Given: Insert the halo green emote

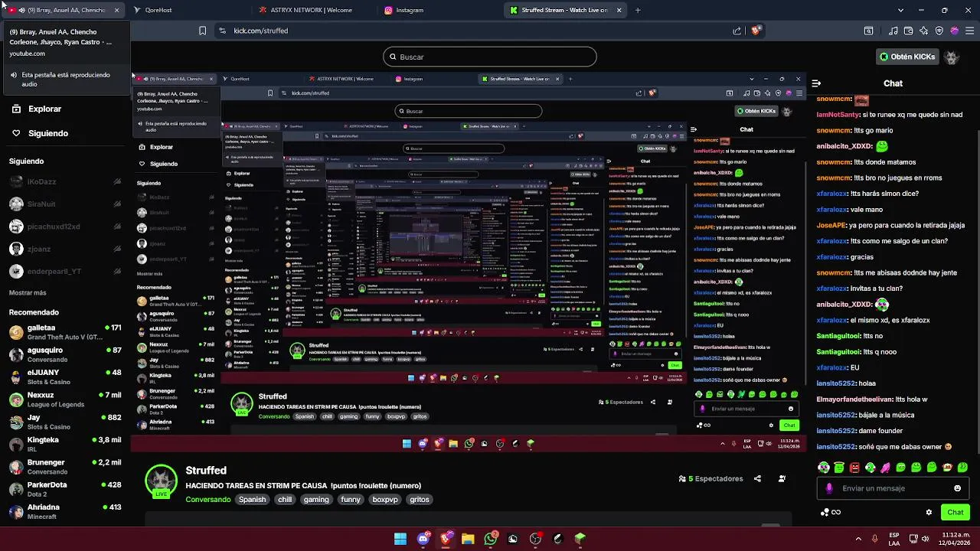Looking at the screenshot, I should [x=839, y=467].
